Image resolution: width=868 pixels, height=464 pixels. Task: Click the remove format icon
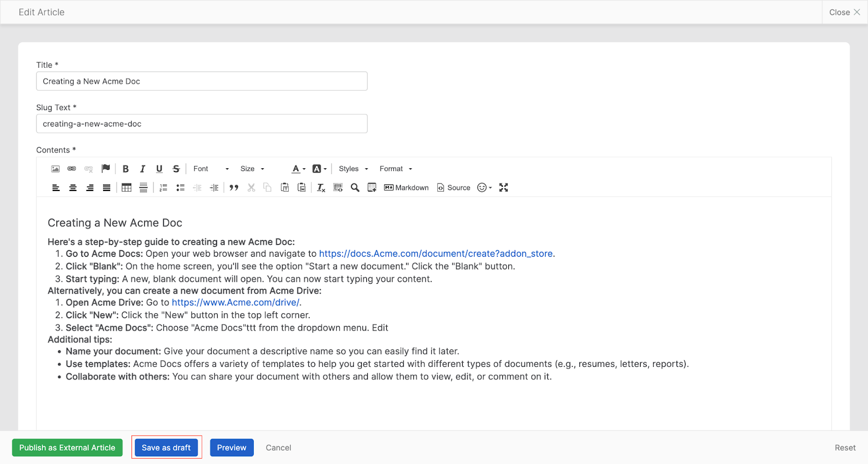click(321, 188)
